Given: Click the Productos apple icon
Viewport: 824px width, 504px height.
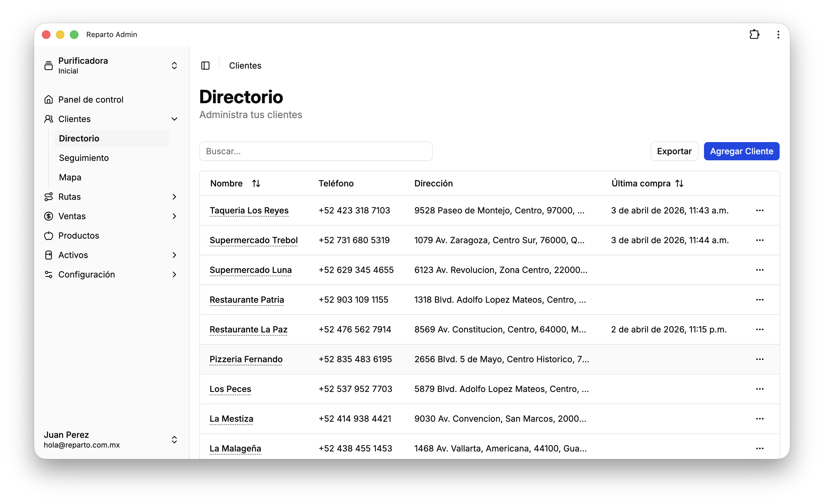Looking at the screenshot, I should pyautogui.click(x=49, y=236).
